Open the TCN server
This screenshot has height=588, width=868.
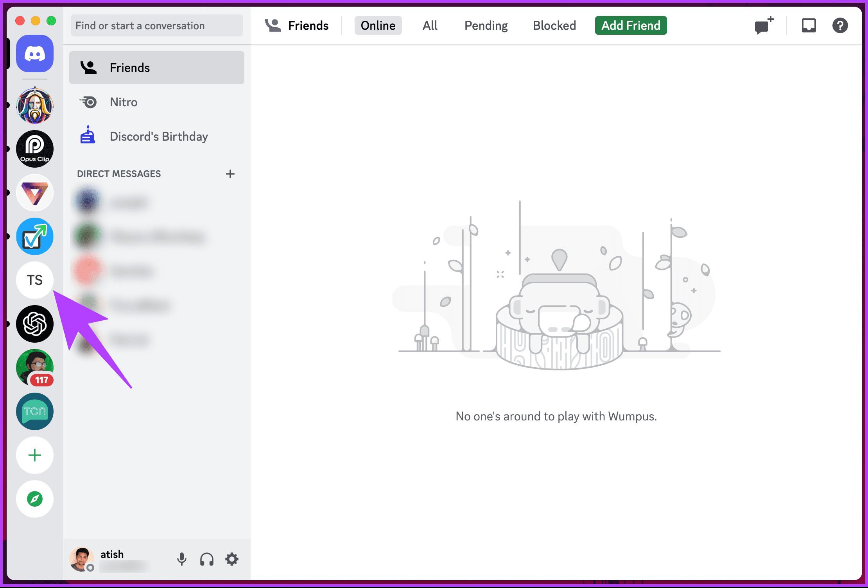click(x=35, y=411)
